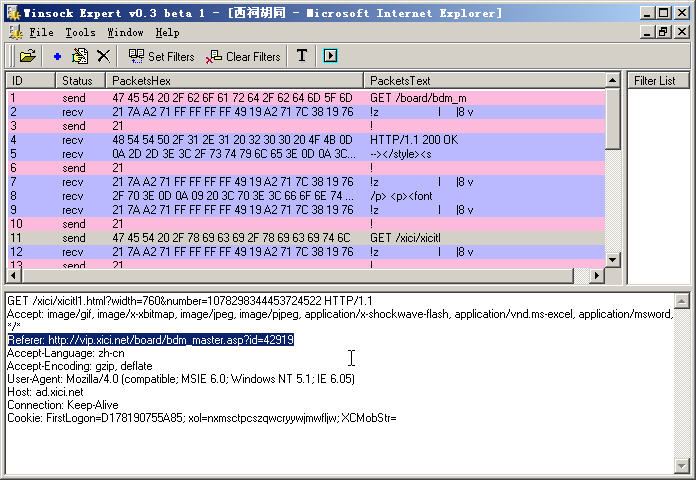Screen dimensions: 696x480
Task: Select packet row 6 send
Action: coord(306,168)
